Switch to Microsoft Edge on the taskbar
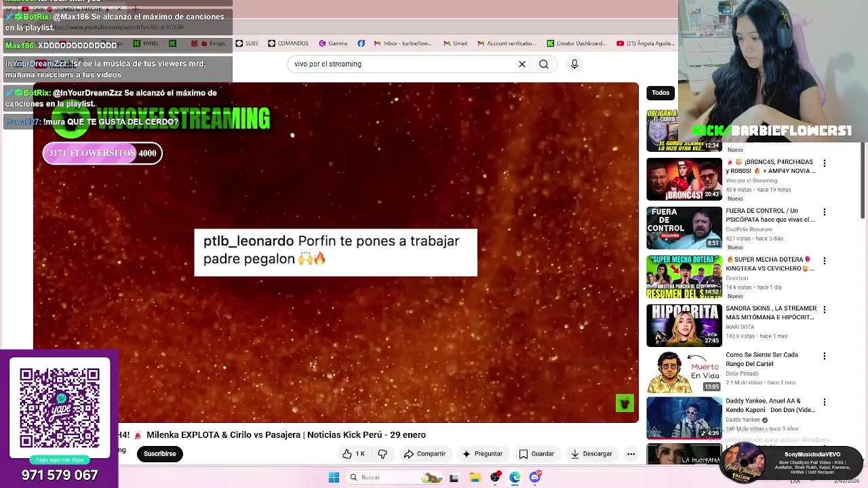Image resolution: width=868 pixels, height=488 pixels. (515, 477)
